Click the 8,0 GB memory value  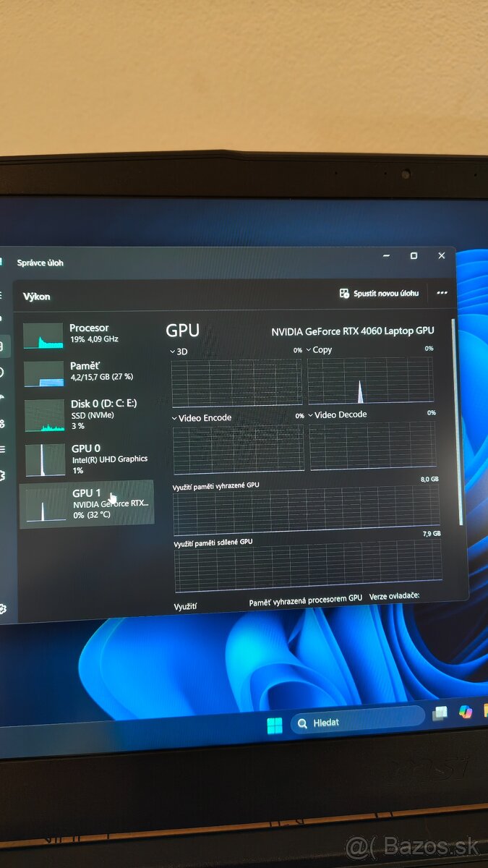click(x=429, y=479)
